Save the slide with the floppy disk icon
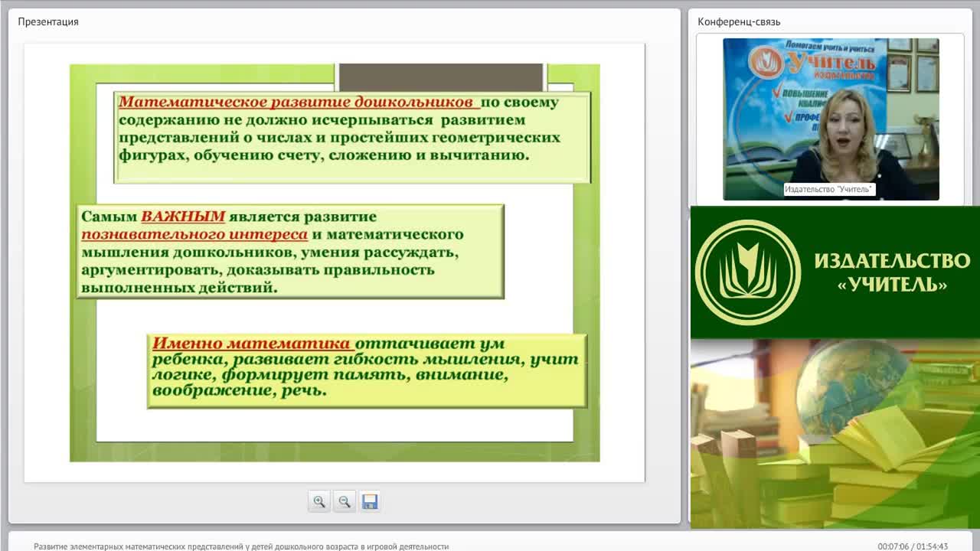 (x=370, y=502)
